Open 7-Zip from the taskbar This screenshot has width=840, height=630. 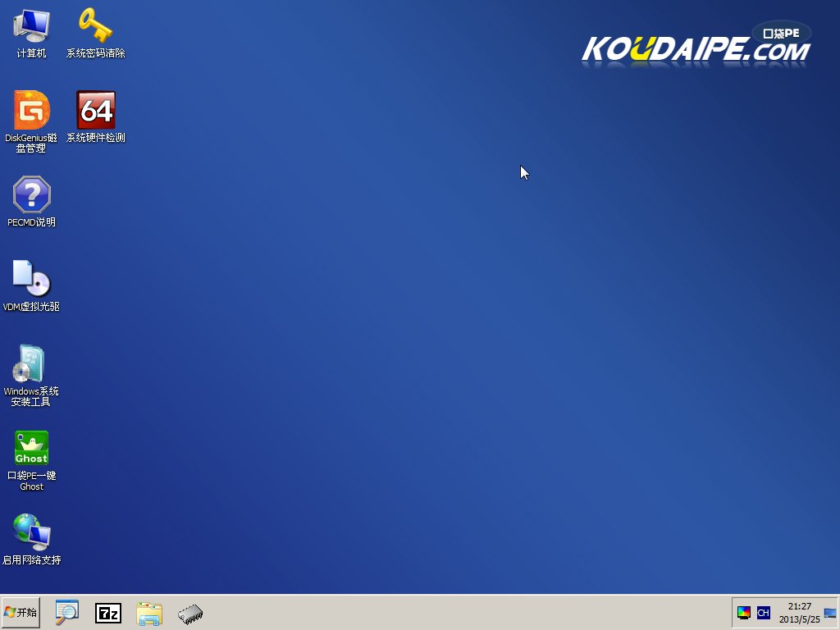[x=109, y=613]
